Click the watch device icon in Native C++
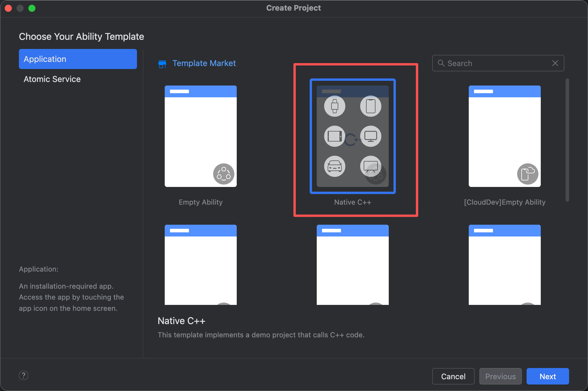588x391 pixels. 334,106
